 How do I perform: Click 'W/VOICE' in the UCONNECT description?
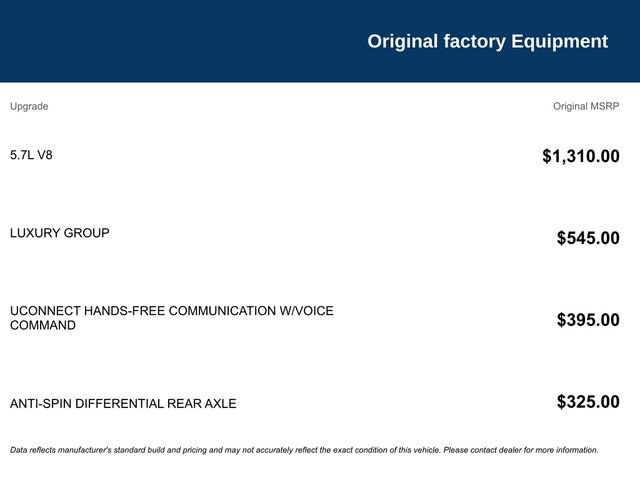click(306, 311)
